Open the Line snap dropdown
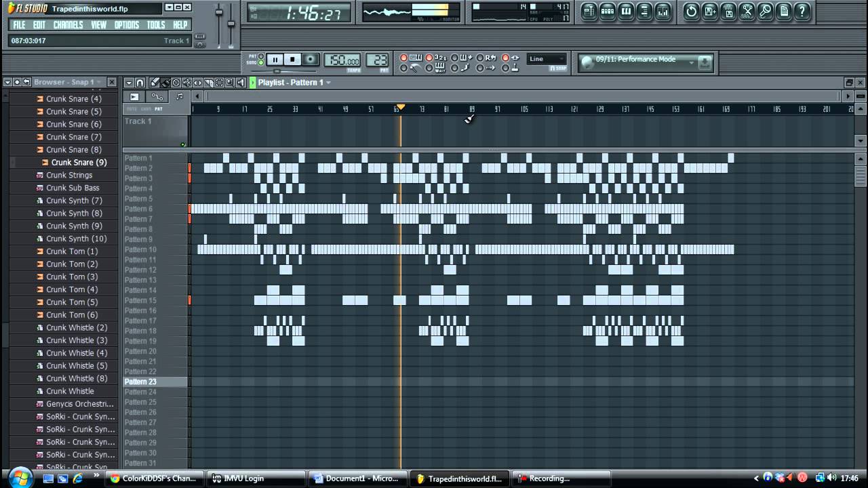This screenshot has width=868, height=488. [x=547, y=59]
